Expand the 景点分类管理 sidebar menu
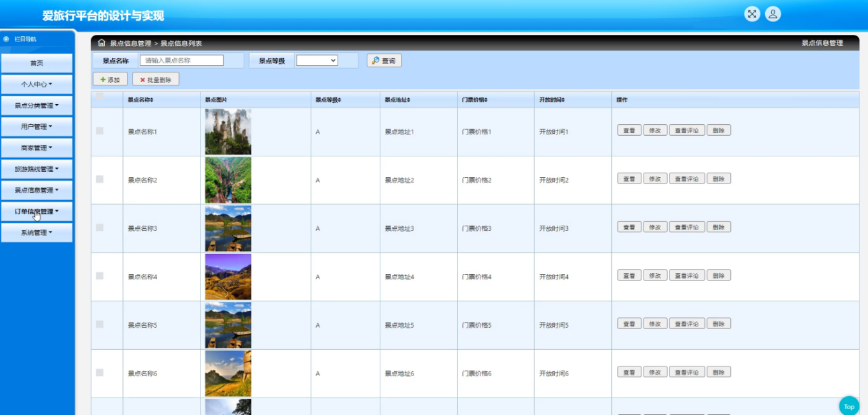 point(37,105)
